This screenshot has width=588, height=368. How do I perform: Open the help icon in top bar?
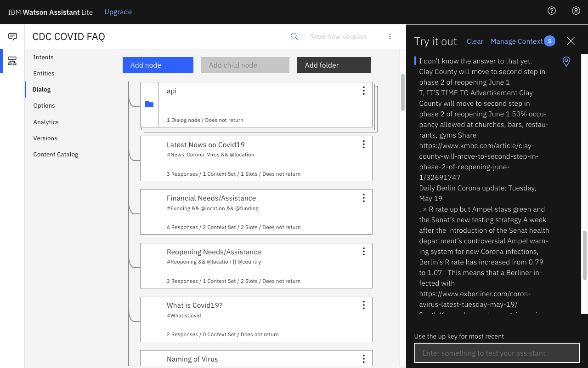(552, 11)
